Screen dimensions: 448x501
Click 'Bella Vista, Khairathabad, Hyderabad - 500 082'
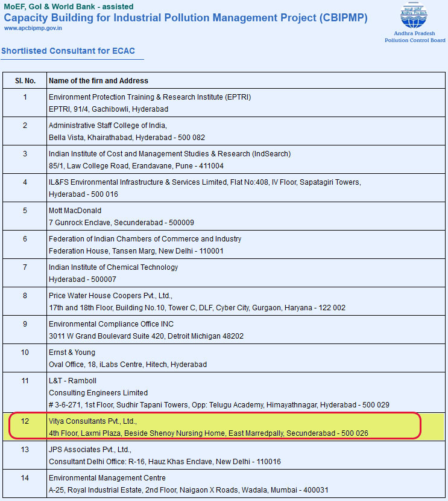[127, 138]
